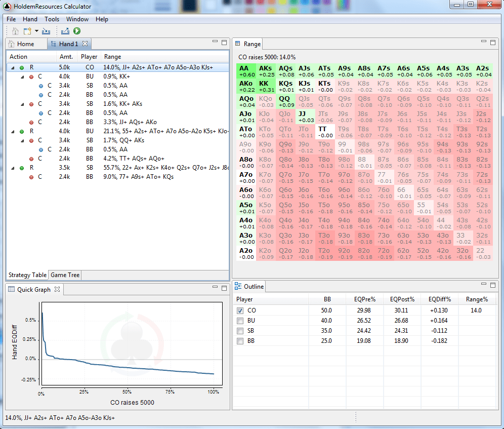This screenshot has height=429, width=504.
Task: Click the Range column header
Action: click(x=112, y=57)
